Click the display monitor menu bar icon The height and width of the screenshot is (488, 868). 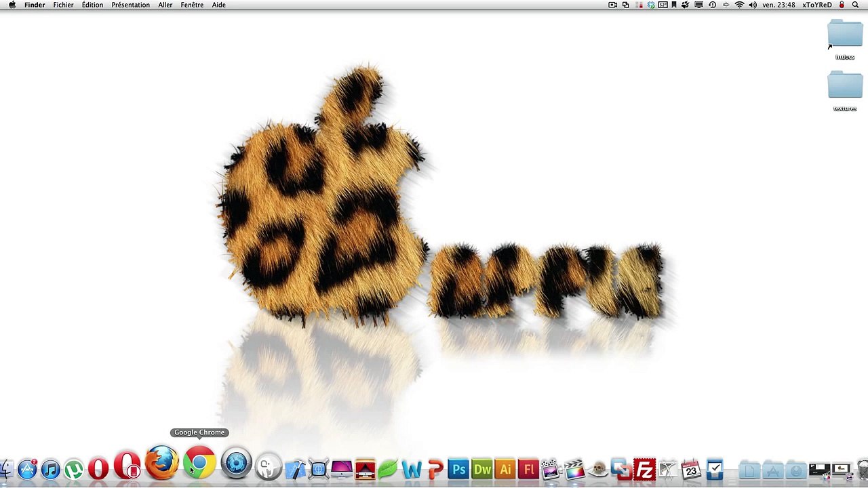pos(698,5)
